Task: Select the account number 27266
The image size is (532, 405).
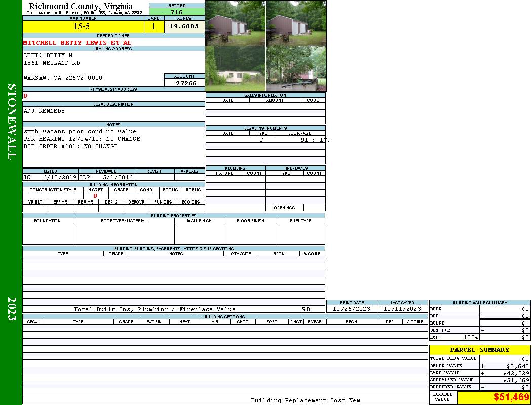Action: click(185, 83)
